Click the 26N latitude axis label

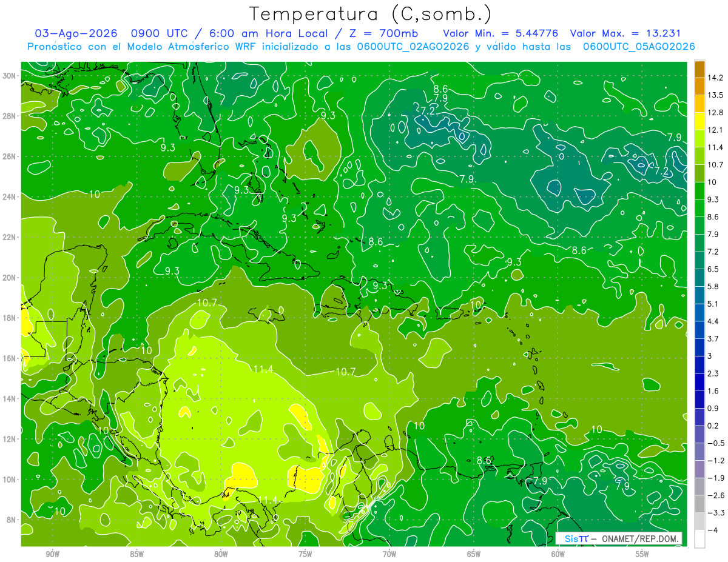(10, 156)
